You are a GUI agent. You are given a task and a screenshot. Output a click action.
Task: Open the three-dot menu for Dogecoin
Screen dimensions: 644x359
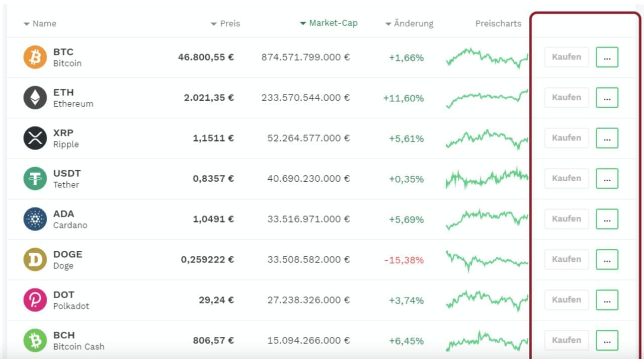tap(607, 260)
